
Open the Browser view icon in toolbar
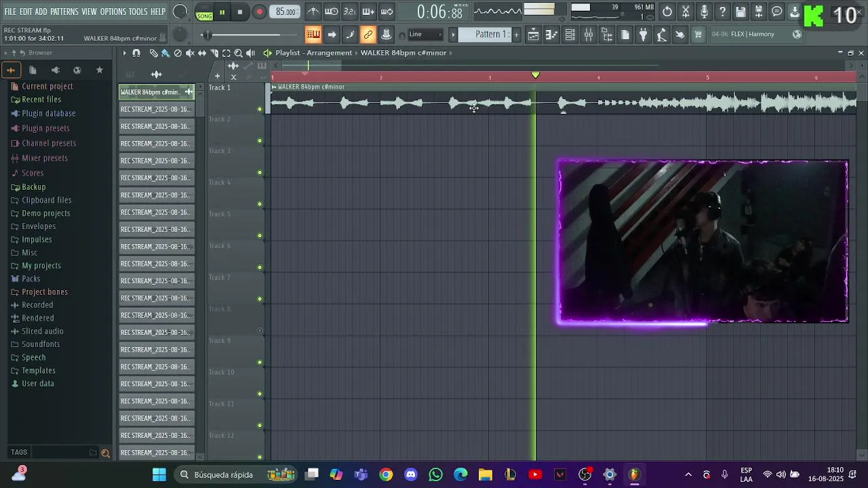pyautogui.click(x=607, y=35)
